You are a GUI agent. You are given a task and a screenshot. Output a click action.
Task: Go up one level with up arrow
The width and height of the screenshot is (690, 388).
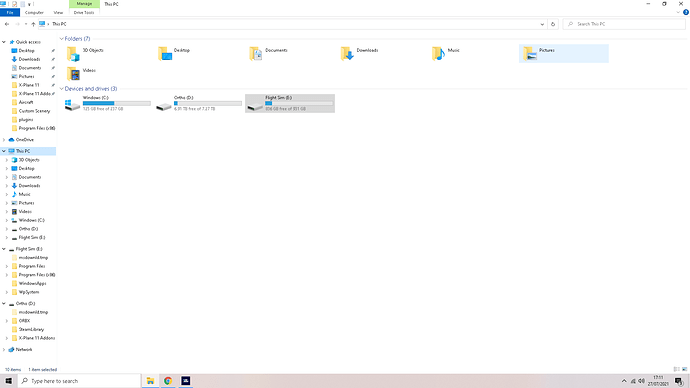tap(33, 24)
